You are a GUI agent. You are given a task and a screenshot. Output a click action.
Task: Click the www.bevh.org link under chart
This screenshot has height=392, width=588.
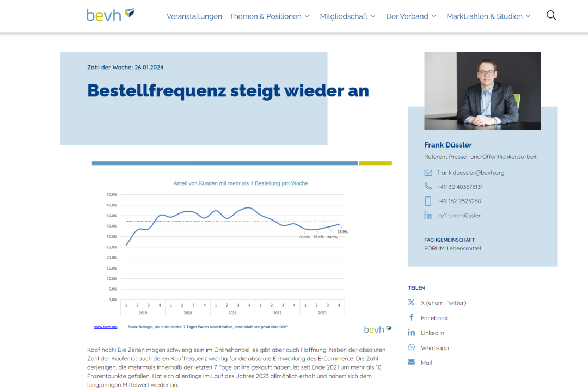106,327
